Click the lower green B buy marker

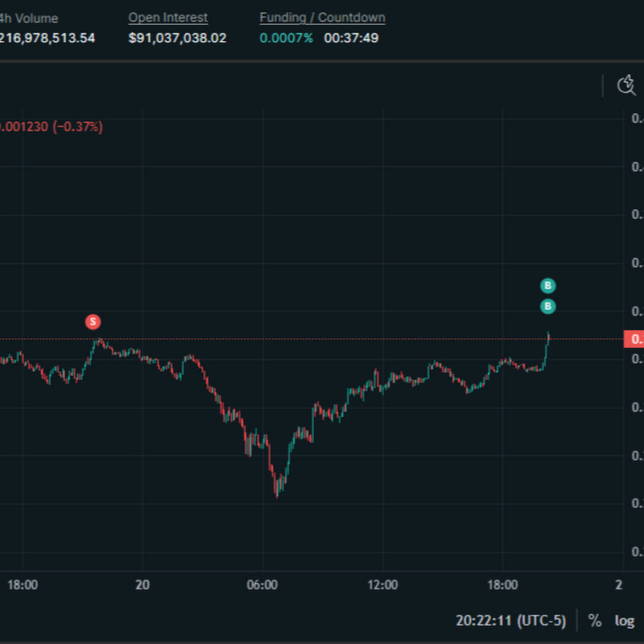[x=547, y=306]
